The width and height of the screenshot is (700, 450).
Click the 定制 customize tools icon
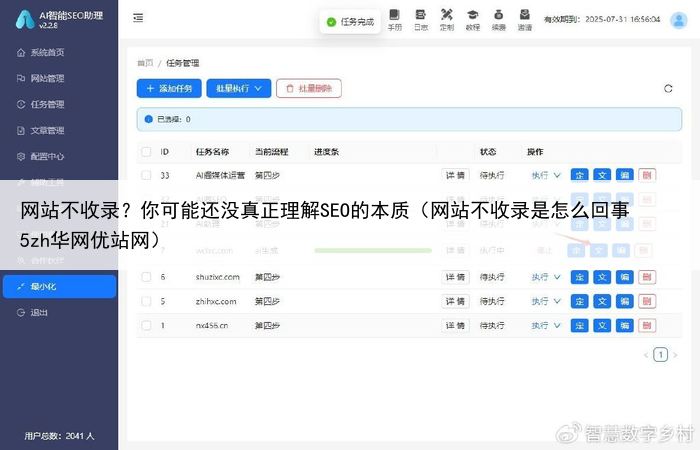[446, 19]
